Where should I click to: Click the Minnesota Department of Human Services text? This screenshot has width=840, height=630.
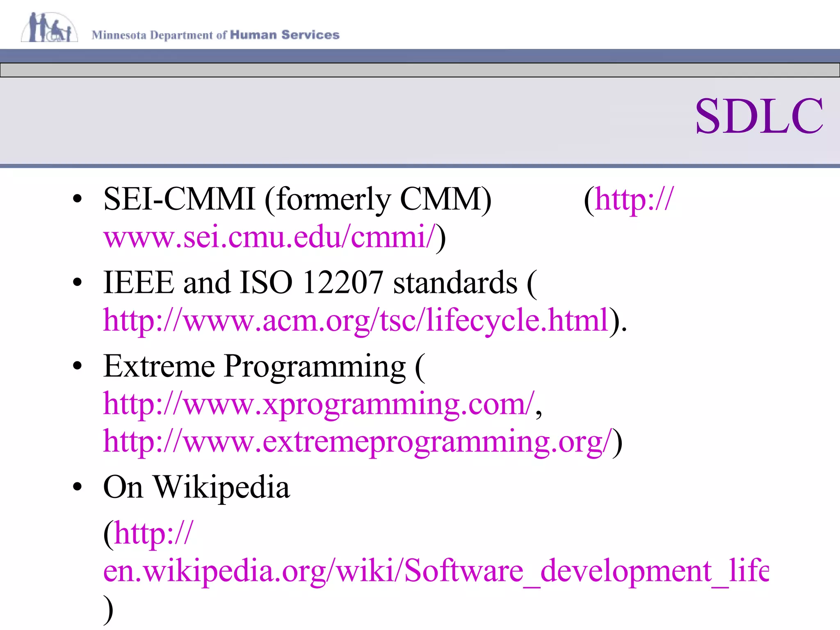tap(216, 35)
